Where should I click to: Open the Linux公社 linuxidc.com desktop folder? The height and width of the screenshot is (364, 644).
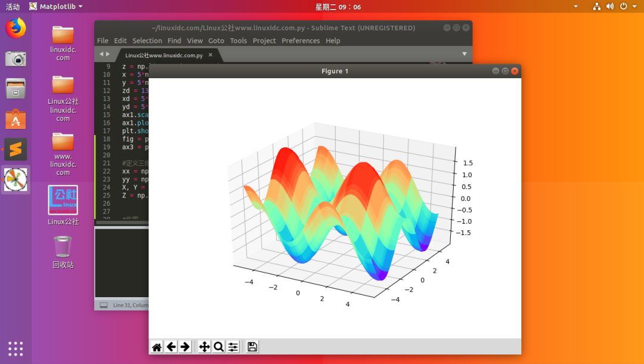click(x=63, y=98)
